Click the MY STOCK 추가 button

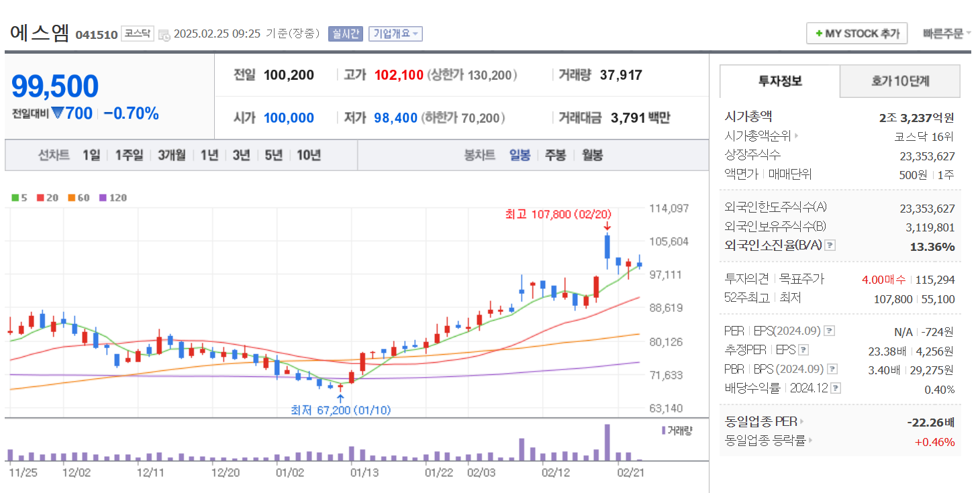click(856, 32)
